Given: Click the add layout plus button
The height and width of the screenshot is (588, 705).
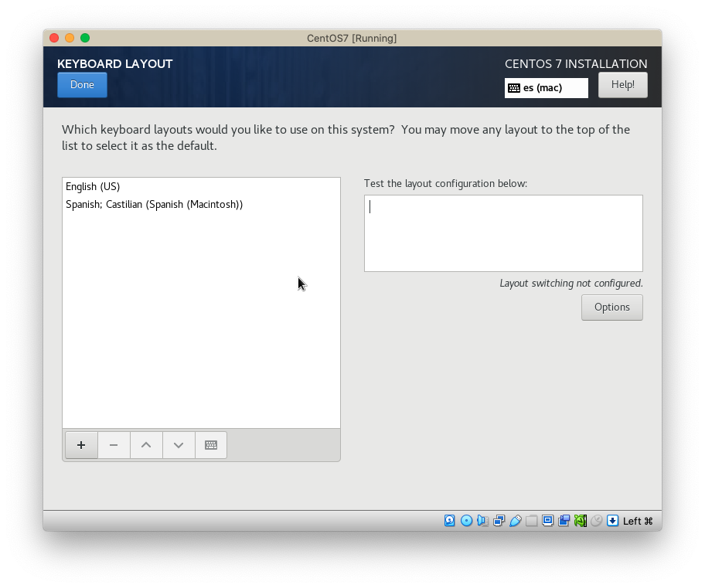Looking at the screenshot, I should tap(81, 445).
